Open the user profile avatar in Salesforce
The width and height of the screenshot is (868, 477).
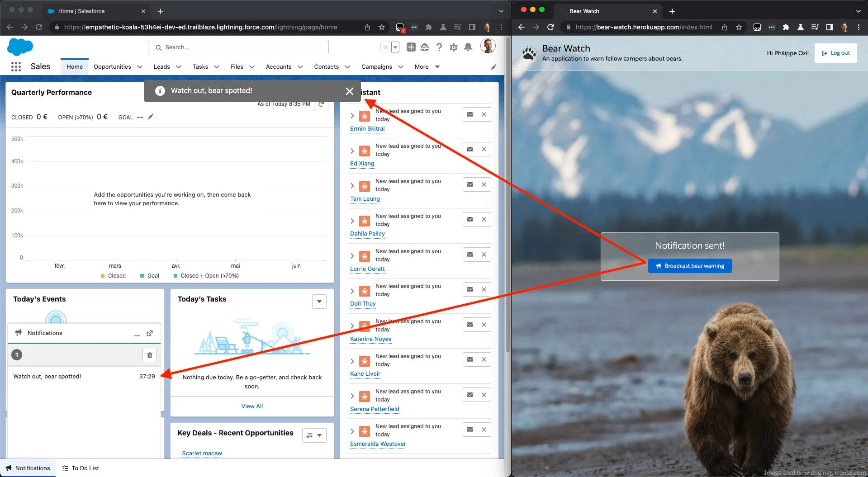[488, 46]
